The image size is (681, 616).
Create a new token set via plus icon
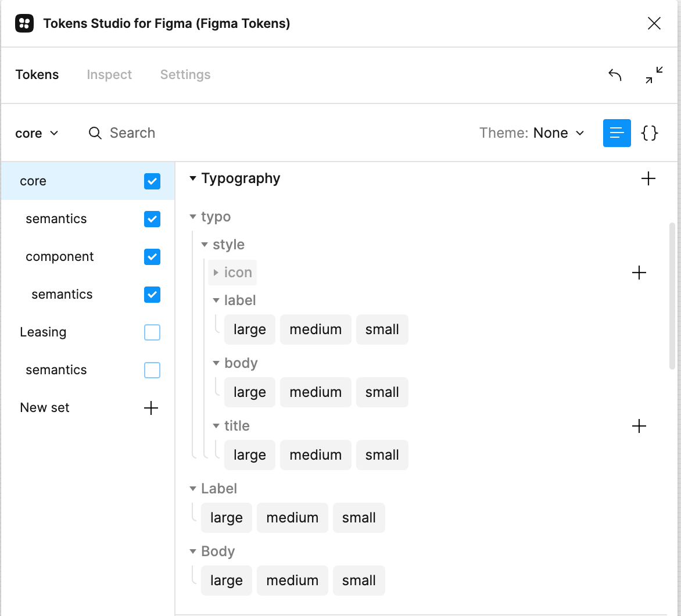150,407
